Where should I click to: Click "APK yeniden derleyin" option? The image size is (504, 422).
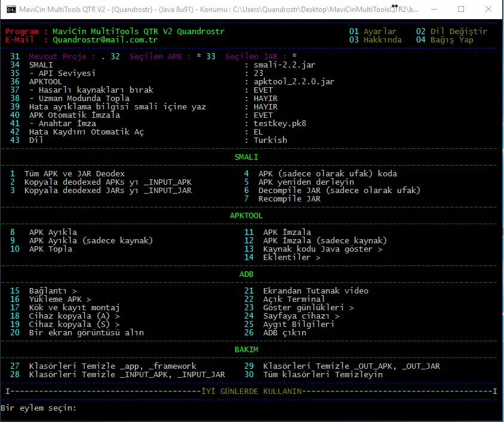(306, 182)
